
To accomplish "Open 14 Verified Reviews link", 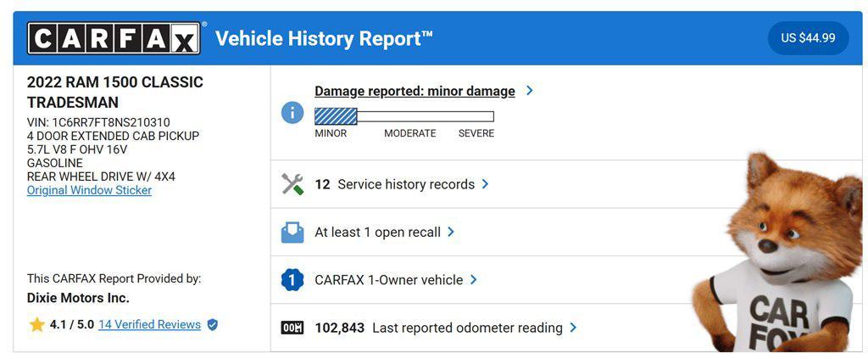I will [149, 324].
